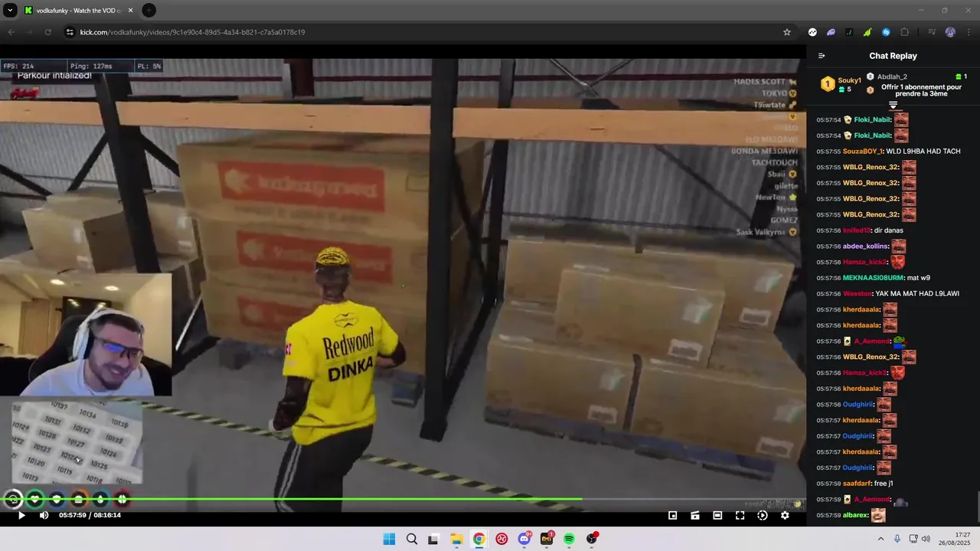Open File Explorer from the taskbar
Viewport: 980px width, 551px height.
tap(456, 539)
